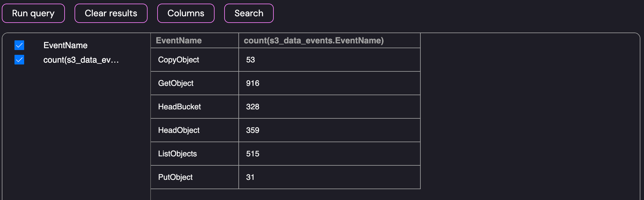Click the Search button
The height and width of the screenshot is (200, 644).
[249, 13]
